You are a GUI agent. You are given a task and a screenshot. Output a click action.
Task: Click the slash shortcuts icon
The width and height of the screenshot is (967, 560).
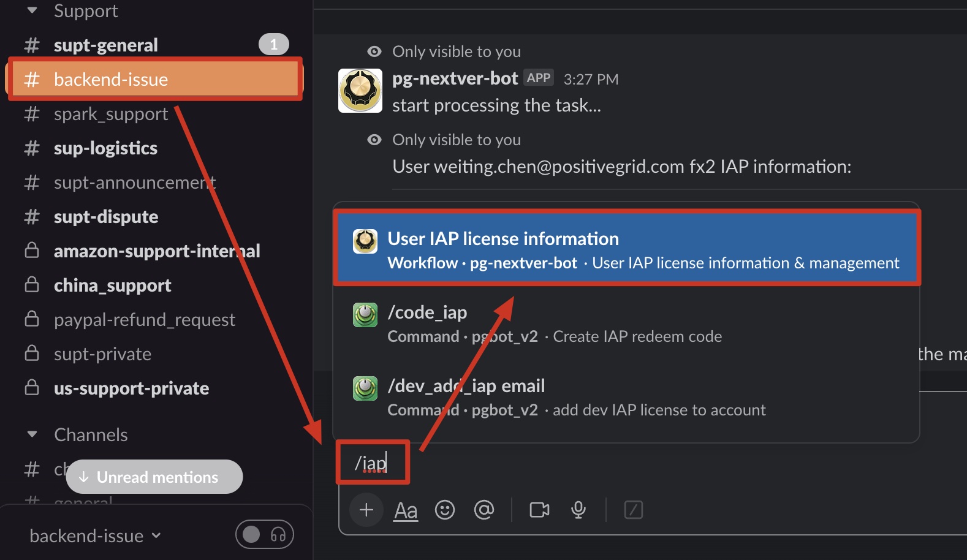634,510
